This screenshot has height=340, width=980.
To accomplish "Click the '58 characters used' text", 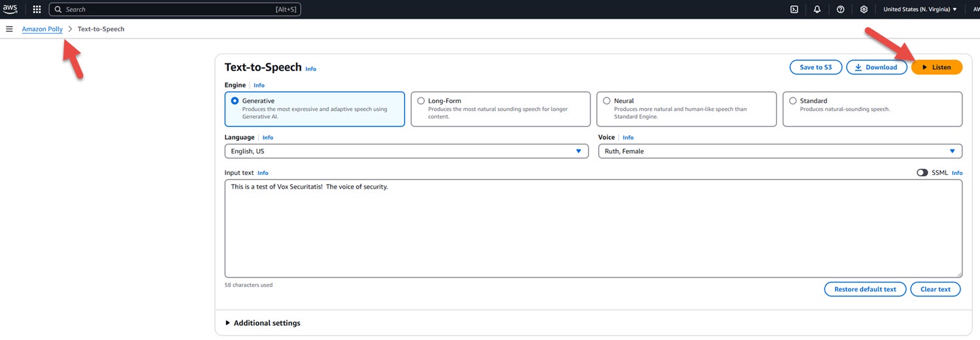I will [x=248, y=285].
